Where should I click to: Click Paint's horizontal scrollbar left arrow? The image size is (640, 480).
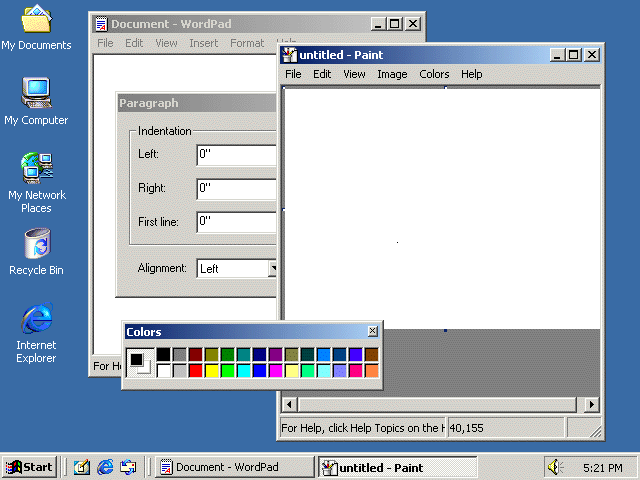[289, 404]
